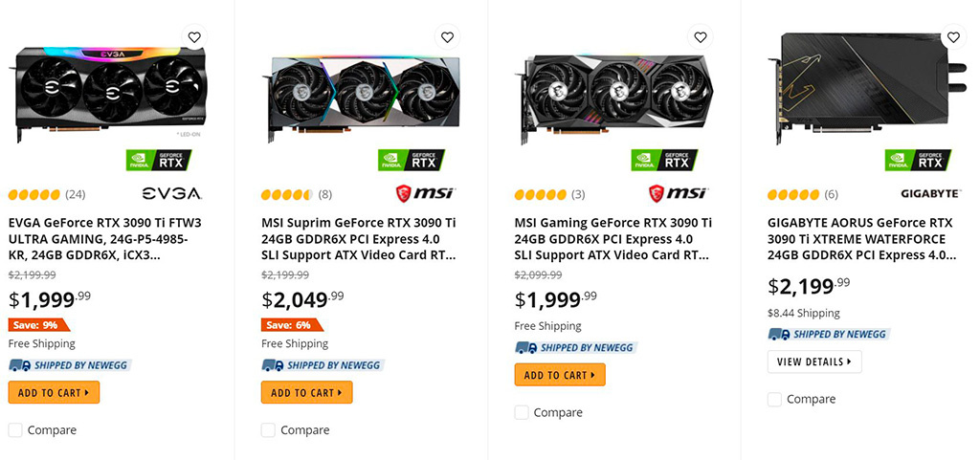Click heart icon on GIGABYTE AORUS card
The image size is (980, 460).
point(953,37)
